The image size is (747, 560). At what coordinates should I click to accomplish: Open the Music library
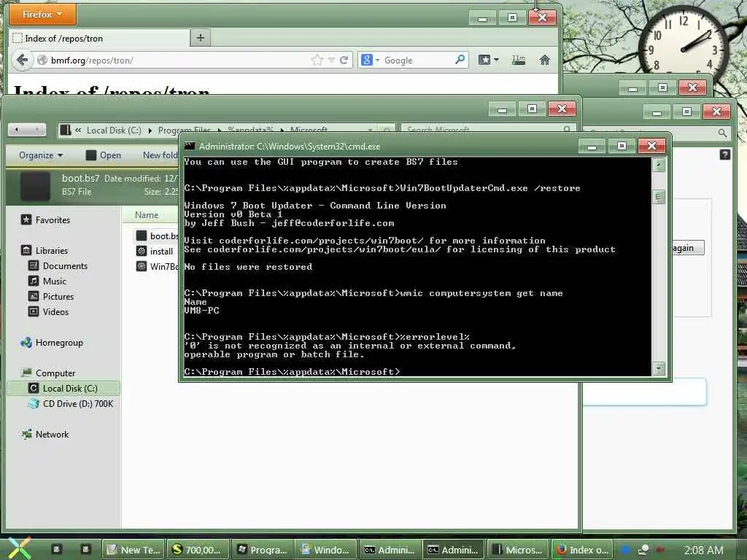coord(47,281)
